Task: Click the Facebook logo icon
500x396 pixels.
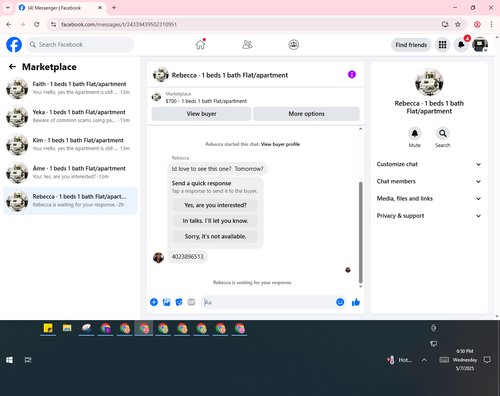Action: click(x=14, y=45)
